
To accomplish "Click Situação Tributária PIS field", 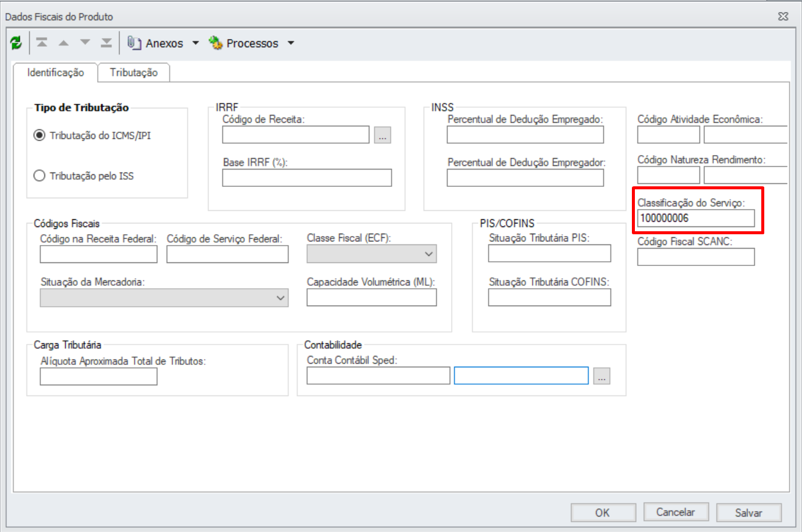I will [550, 253].
